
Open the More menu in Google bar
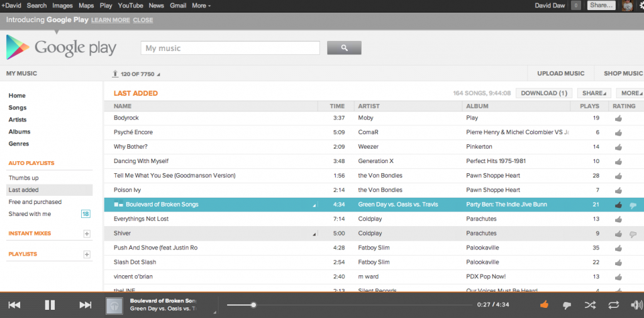[201, 6]
